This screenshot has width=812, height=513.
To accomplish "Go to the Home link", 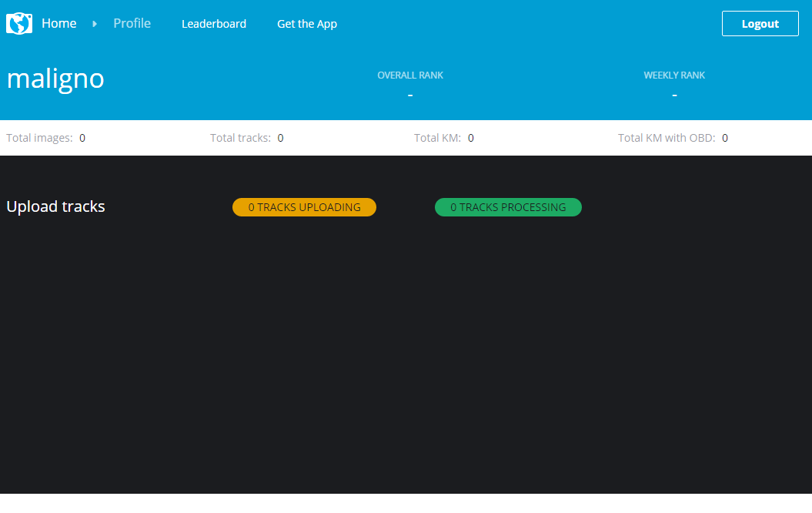I will pyautogui.click(x=59, y=23).
